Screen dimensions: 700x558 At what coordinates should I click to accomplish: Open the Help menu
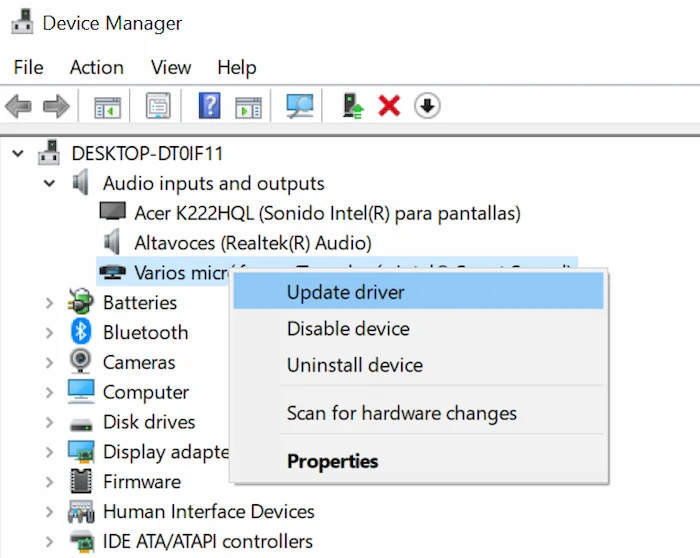237,68
